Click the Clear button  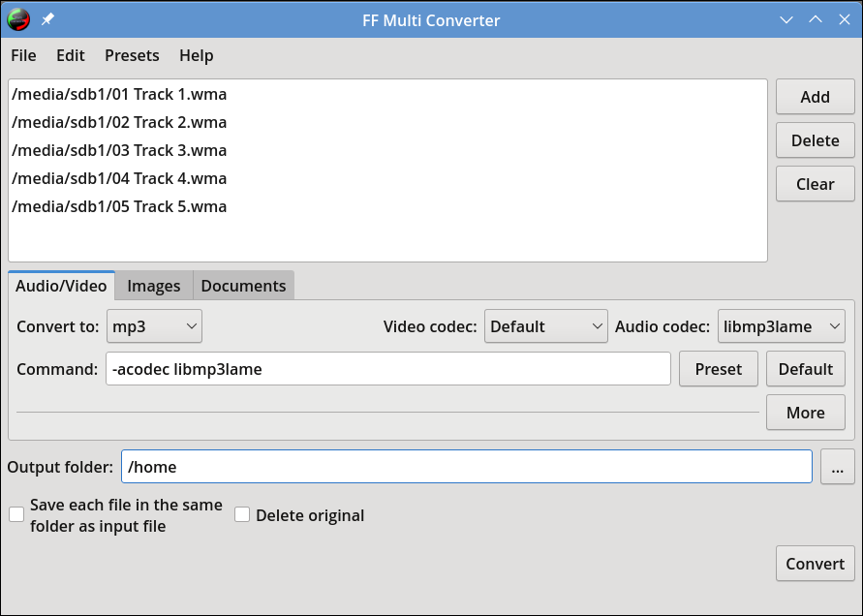[x=816, y=184]
